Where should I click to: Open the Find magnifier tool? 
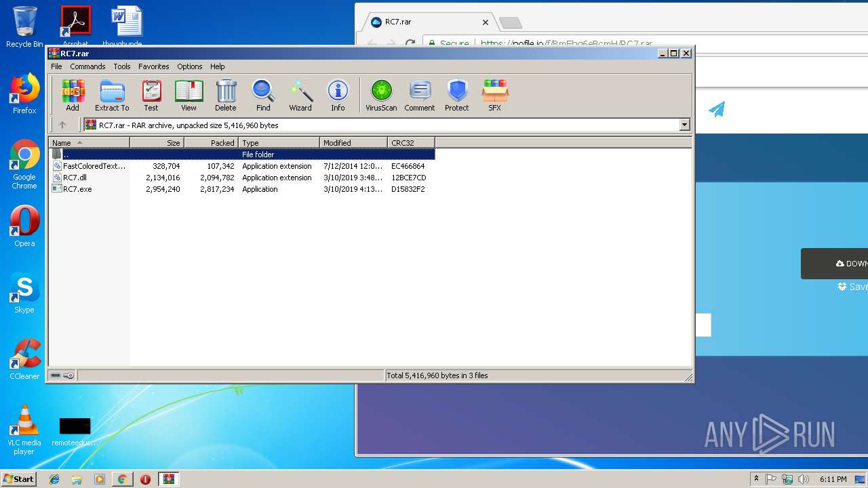pyautogui.click(x=263, y=95)
